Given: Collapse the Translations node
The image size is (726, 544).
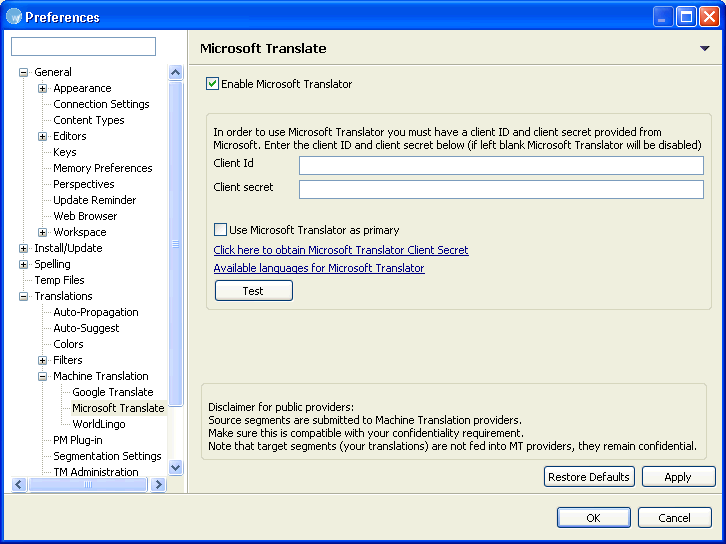Looking at the screenshot, I should [x=23, y=296].
